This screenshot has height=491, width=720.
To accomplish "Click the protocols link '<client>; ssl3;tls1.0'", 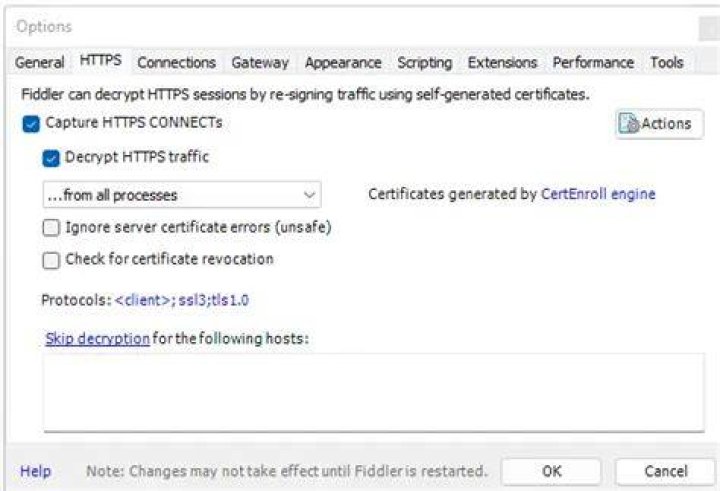I will click(x=182, y=300).
